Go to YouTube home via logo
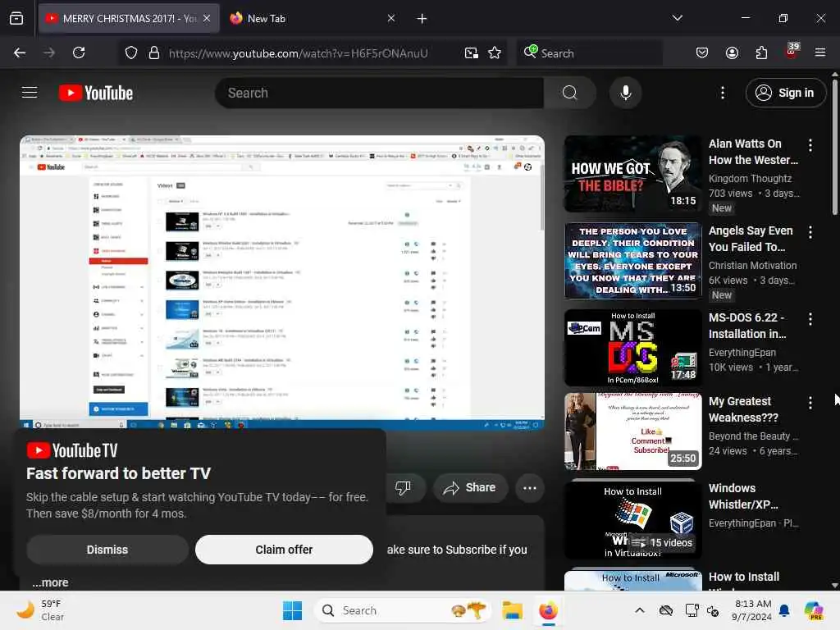 96,93
